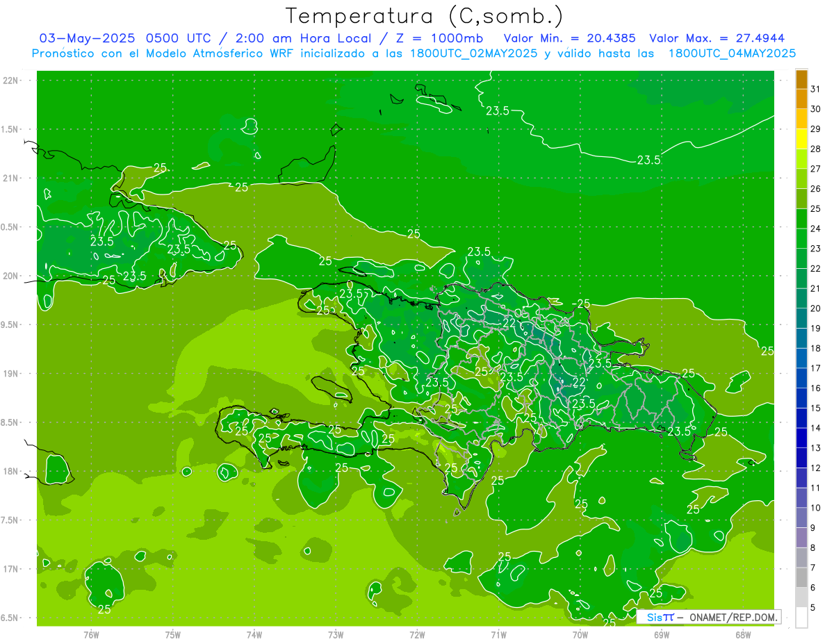Click "Valor Max. = 27.4944" value
The height and width of the screenshot is (644, 834).
click(x=717, y=38)
